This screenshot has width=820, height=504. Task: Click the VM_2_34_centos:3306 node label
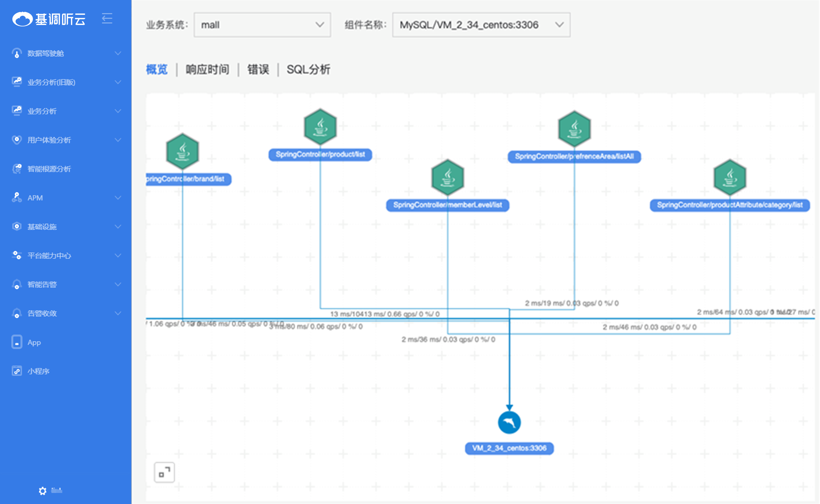pyautogui.click(x=509, y=448)
